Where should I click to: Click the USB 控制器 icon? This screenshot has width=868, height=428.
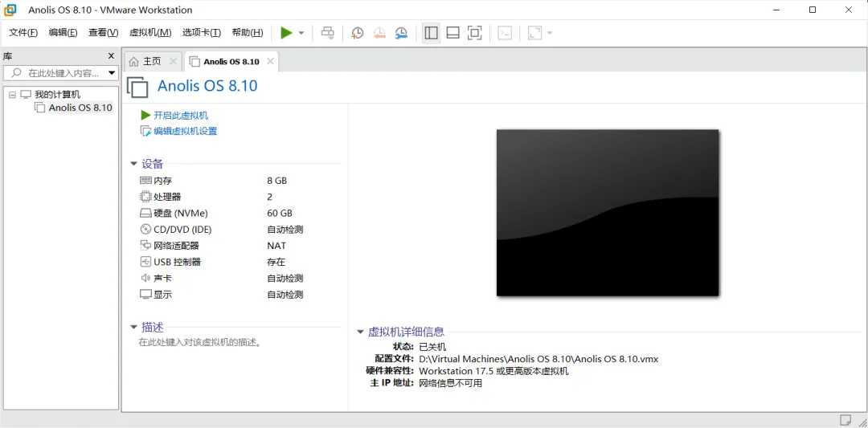[x=145, y=262]
